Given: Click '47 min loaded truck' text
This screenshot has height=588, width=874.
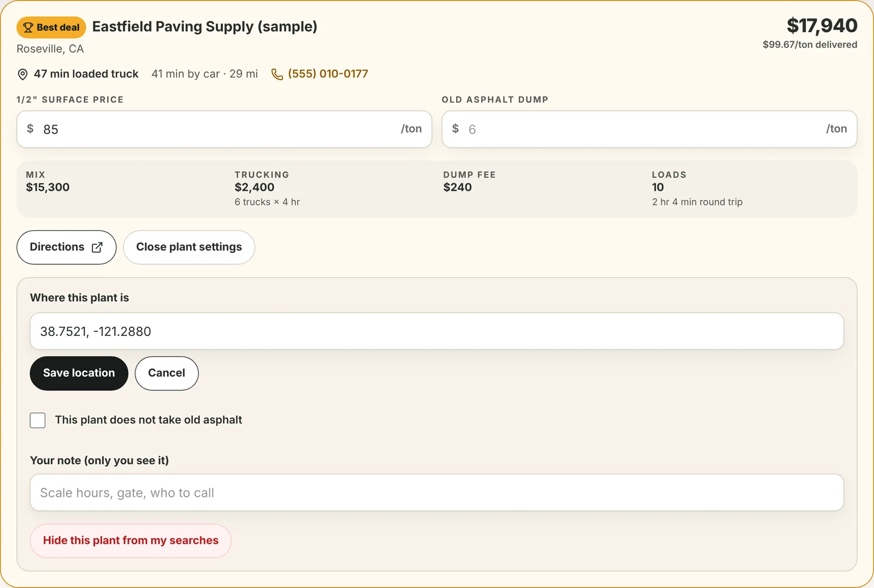Looking at the screenshot, I should pos(86,74).
